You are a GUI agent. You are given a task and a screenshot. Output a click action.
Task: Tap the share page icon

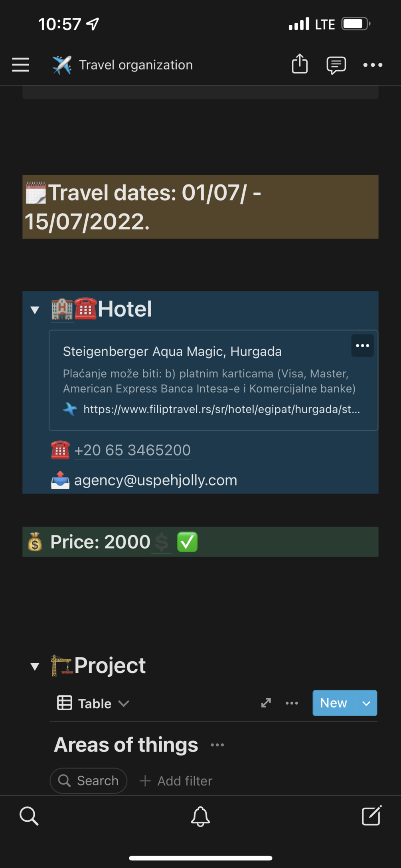tap(300, 64)
